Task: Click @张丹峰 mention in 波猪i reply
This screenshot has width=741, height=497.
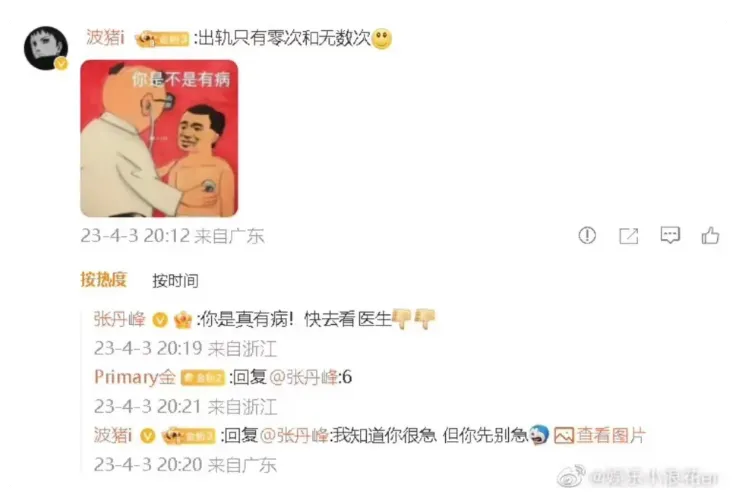Action: [294, 435]
